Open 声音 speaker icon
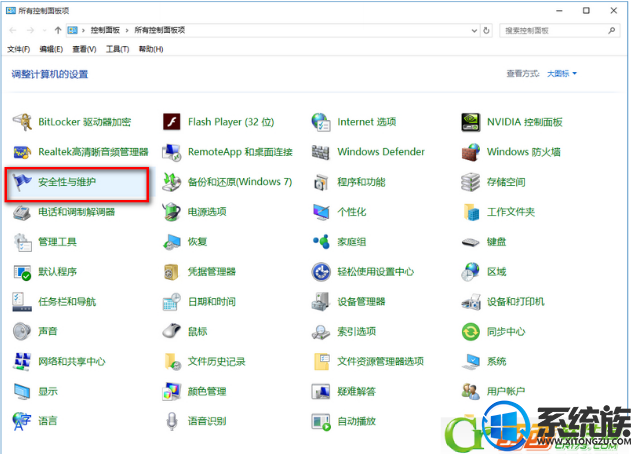The width and height of the screenshot is (631, 454). pyautogui.click(x=23, y=332)
